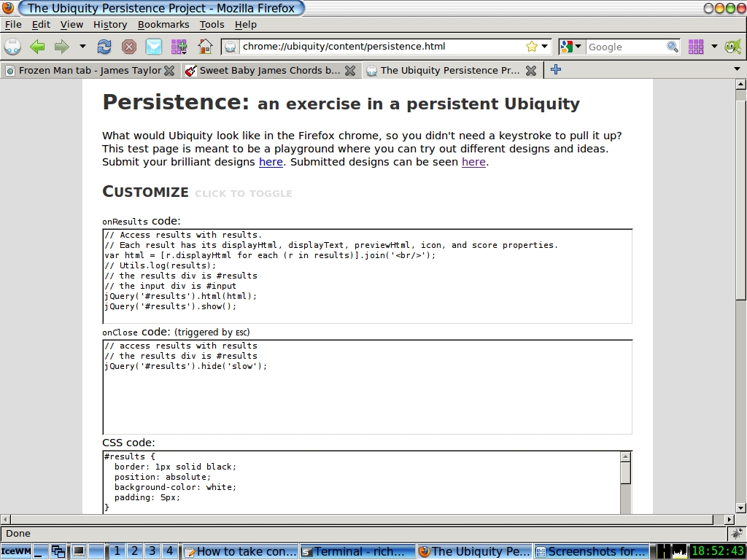Click 'click to toggle' text beside Customize
Image resolution: width=747 pixels, height=560 pixels.
point(244,193)
